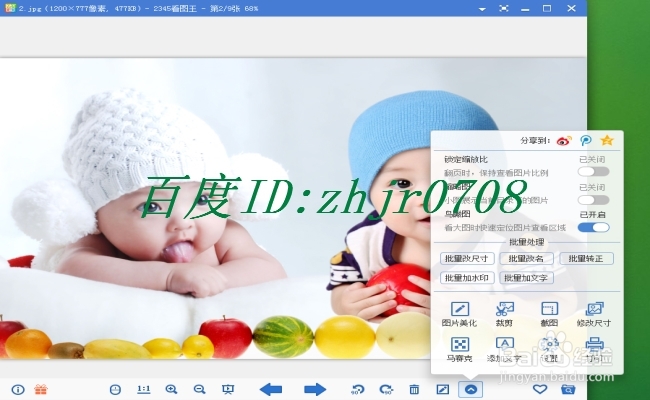Share via the blue P icon
The image size is (650, 400).
[x=586, y=141]
